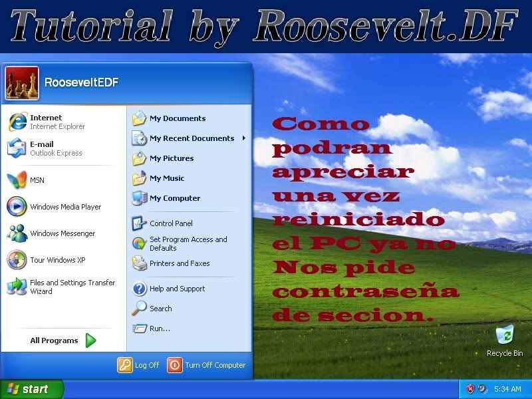Image resolution: width=532 pixels, height=399 pixels.
Task: Click My Recent Documents icon
Action: [139, 138]
